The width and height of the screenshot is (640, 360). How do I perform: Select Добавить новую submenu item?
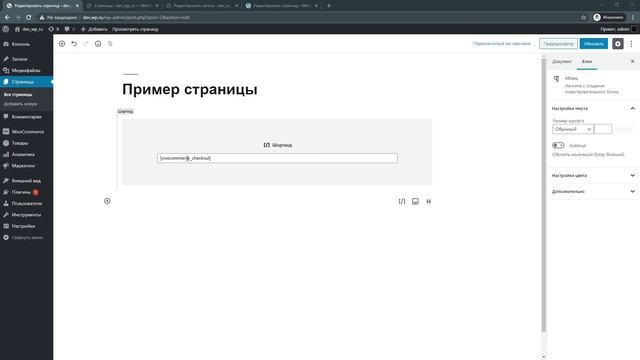click(x=20, y=104)
